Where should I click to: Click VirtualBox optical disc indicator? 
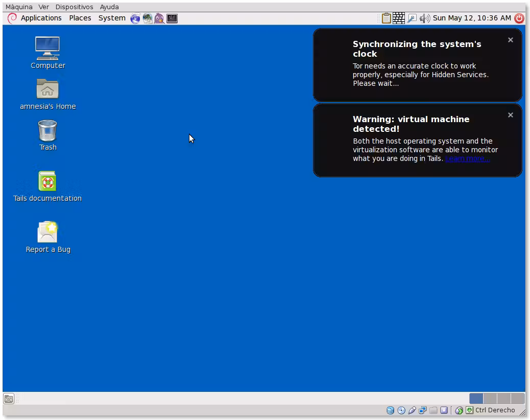pos(401,410)
